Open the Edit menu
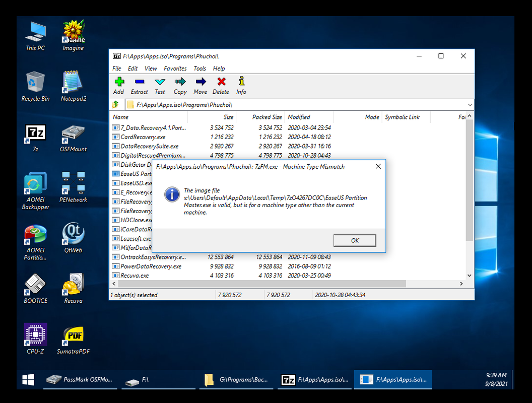This screenshot has height=403, width=532. (x=132, y=69)
